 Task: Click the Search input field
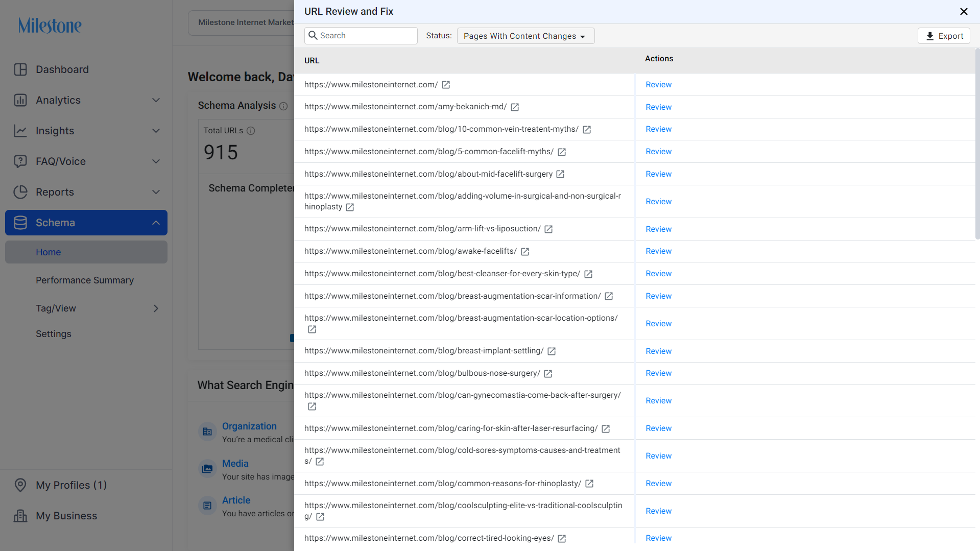(361, 36)
